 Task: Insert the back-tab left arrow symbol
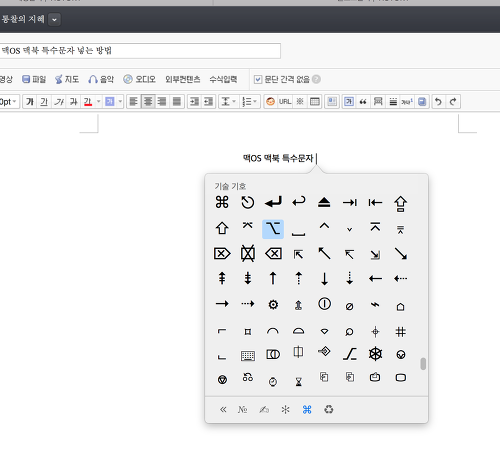pyautogui.click(x=375, y=202)
